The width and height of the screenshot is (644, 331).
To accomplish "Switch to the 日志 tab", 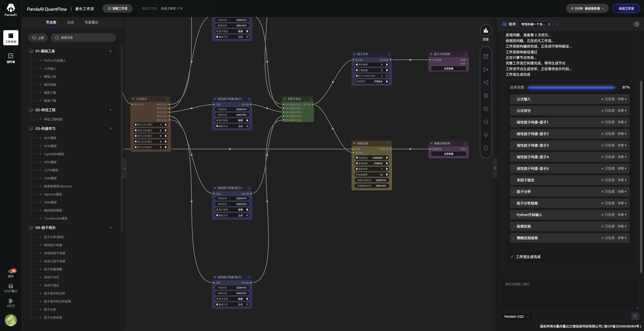I will click(x=70, y=22).
